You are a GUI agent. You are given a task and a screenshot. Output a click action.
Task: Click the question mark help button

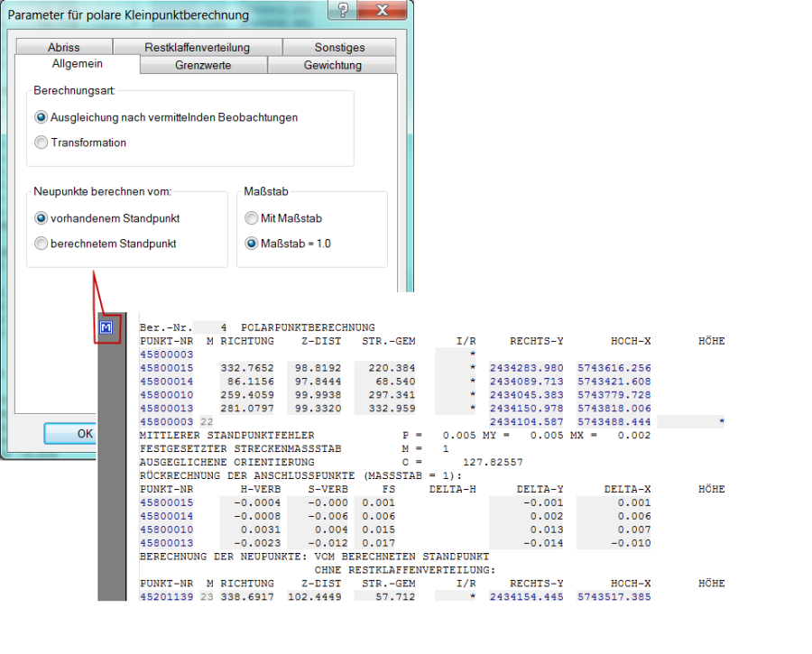tap(343, 11)
